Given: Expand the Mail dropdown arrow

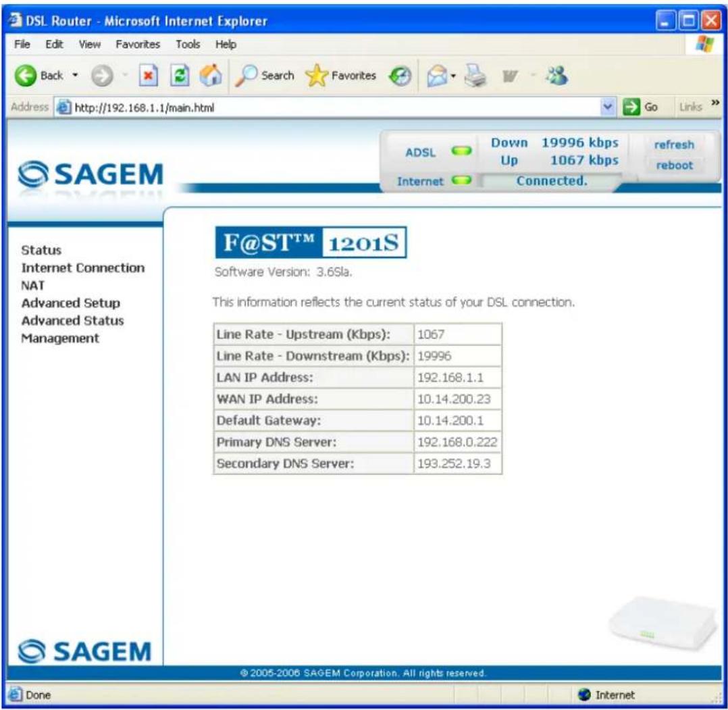Looking at the screenshot, I should click(x=453, y=76).
